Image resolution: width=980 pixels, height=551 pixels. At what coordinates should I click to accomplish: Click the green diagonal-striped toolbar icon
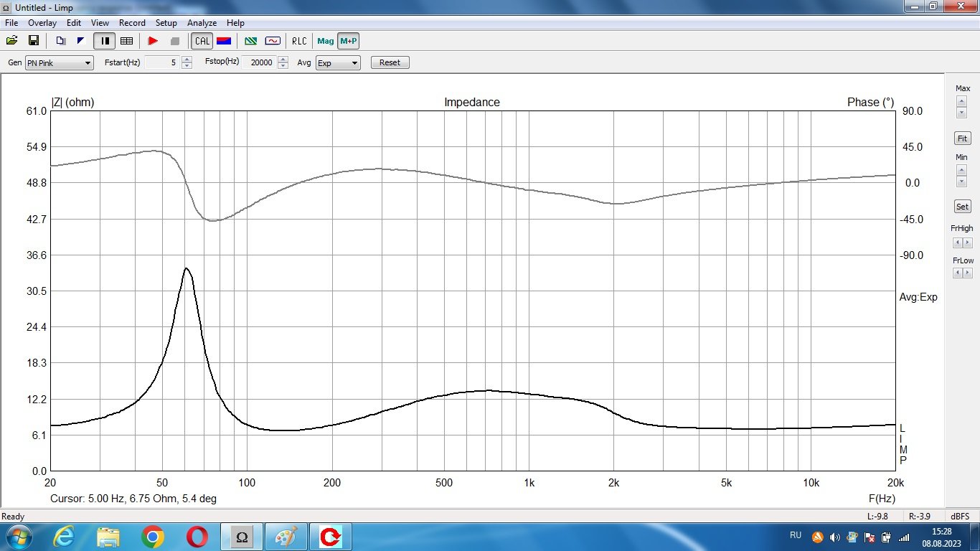pos(251,41)
